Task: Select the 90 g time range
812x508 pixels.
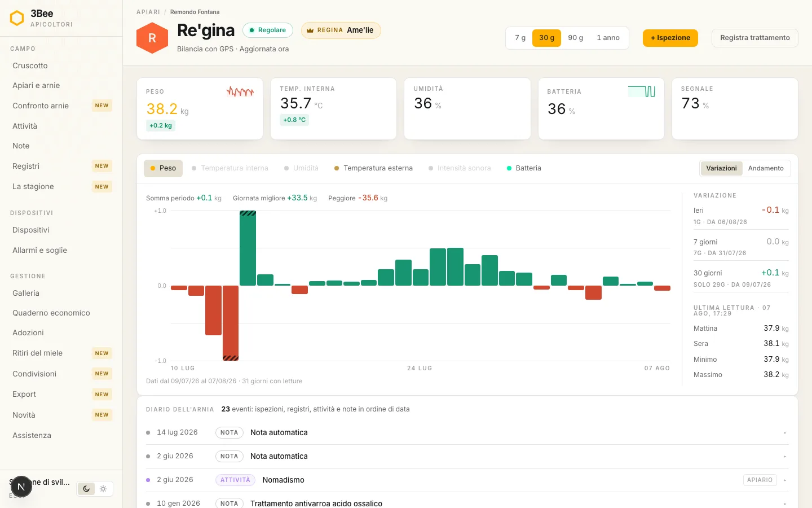Action: [576, 38]
